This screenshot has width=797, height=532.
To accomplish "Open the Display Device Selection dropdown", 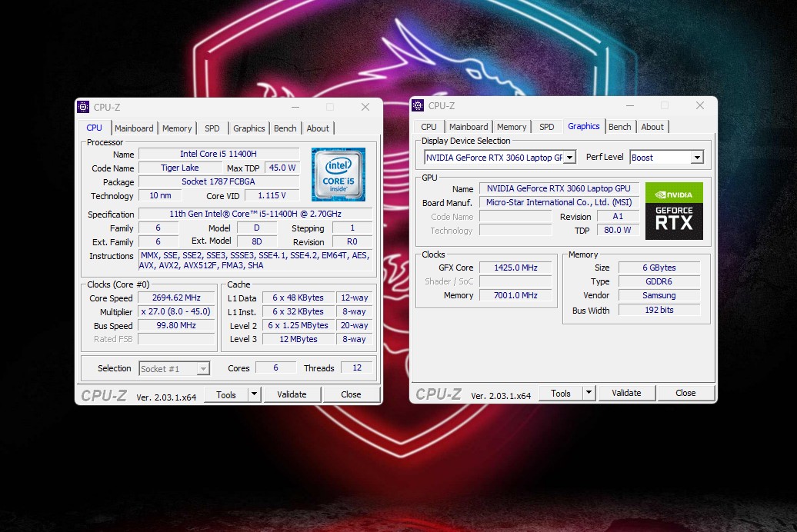I will (x=569, y=158).
